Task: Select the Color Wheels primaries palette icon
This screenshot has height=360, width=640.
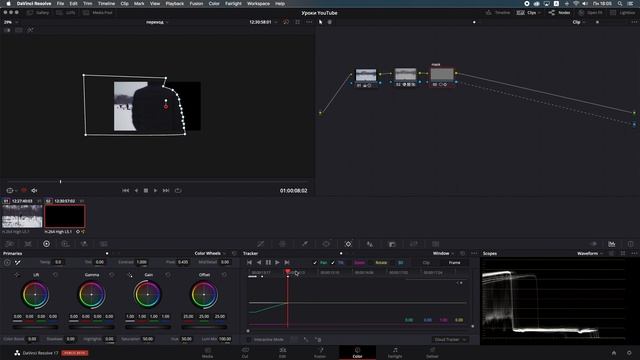Action: [47, 244]
